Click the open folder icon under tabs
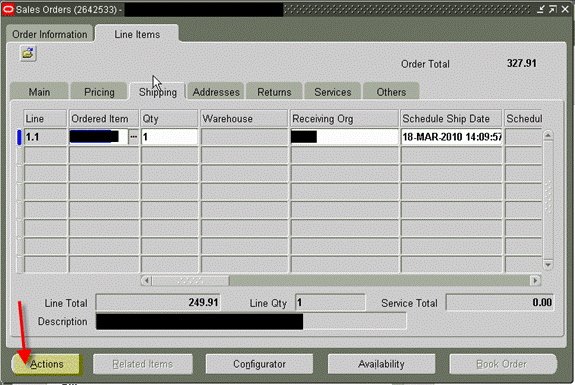Image resolution: width=575 pixels, height=385 pixels. pos(28,54)
